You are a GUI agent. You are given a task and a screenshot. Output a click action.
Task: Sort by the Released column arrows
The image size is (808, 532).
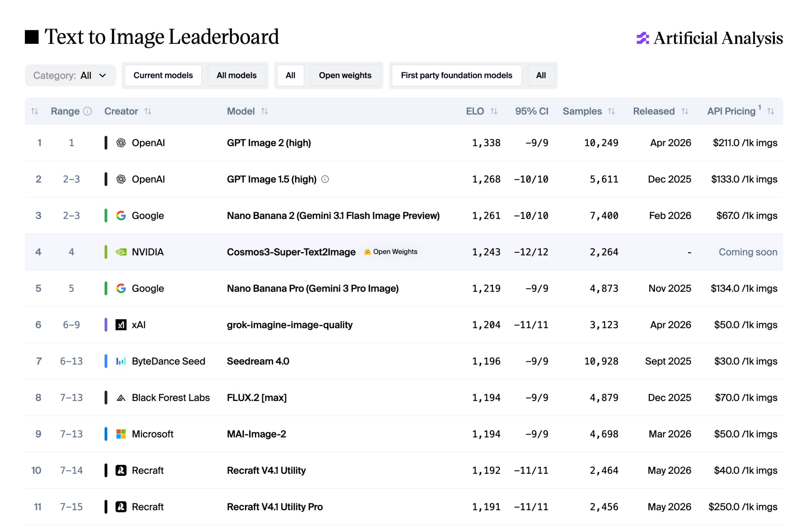pyautogui.click(x=685, y=111)
